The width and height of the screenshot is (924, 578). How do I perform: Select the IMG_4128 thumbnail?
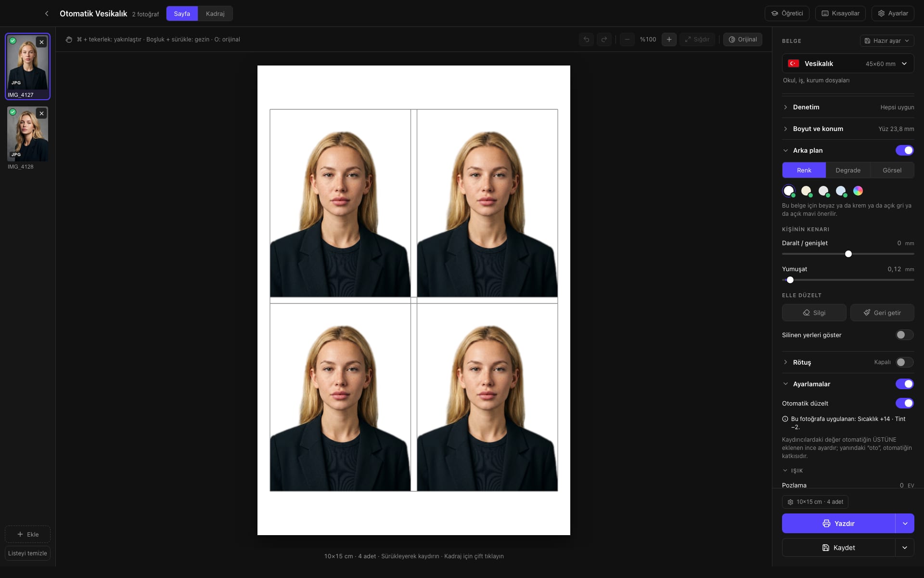(27, 134)
